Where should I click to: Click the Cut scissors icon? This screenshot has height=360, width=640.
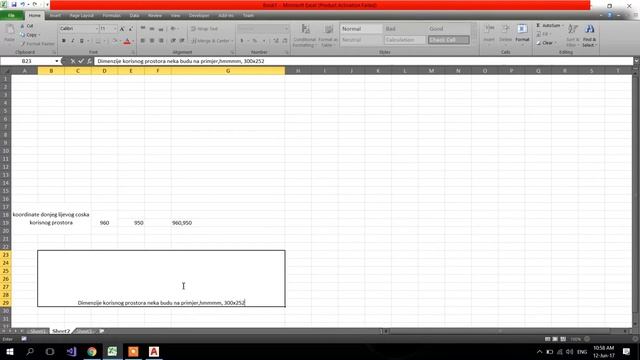pyautogui.click(x=23, y=26)
